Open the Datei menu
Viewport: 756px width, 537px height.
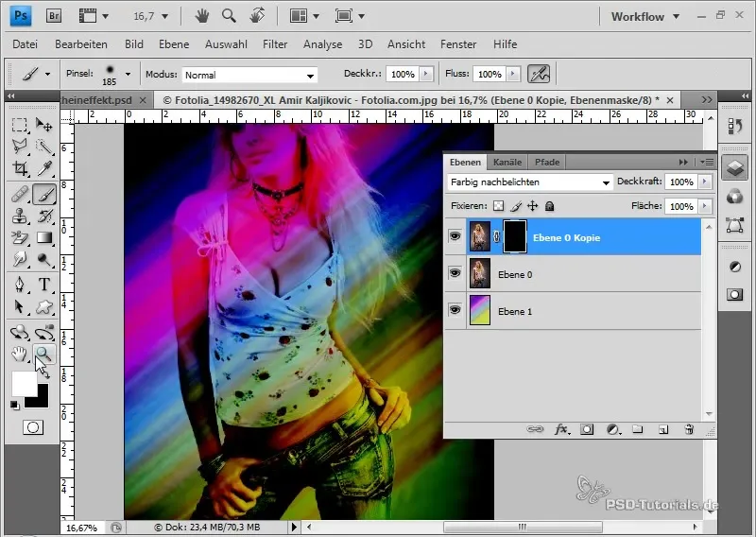(x=26, y=44)
